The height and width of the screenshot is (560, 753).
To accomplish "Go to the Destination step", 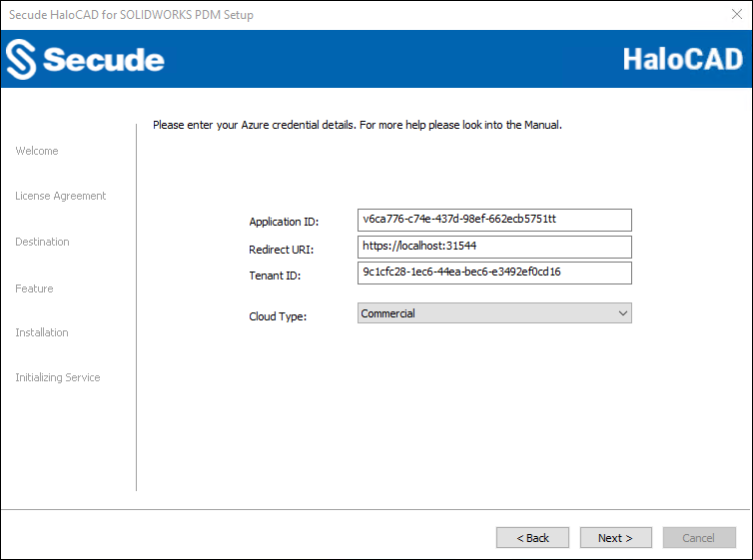I will pos(43,242).
